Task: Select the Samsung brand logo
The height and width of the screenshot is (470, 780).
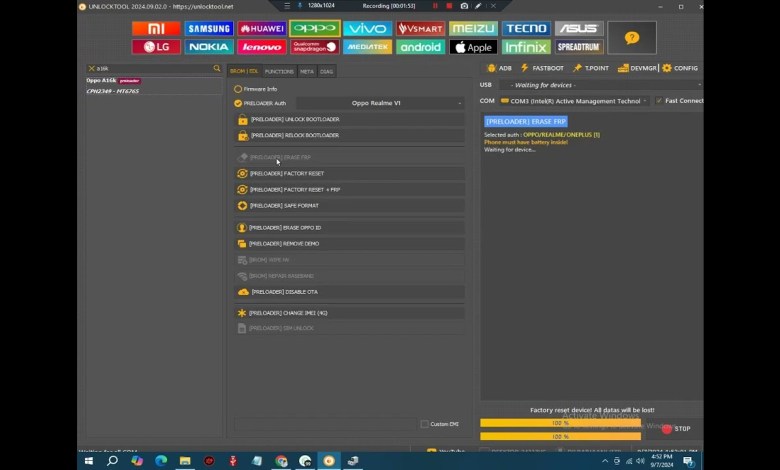Action: click(209, 29)
